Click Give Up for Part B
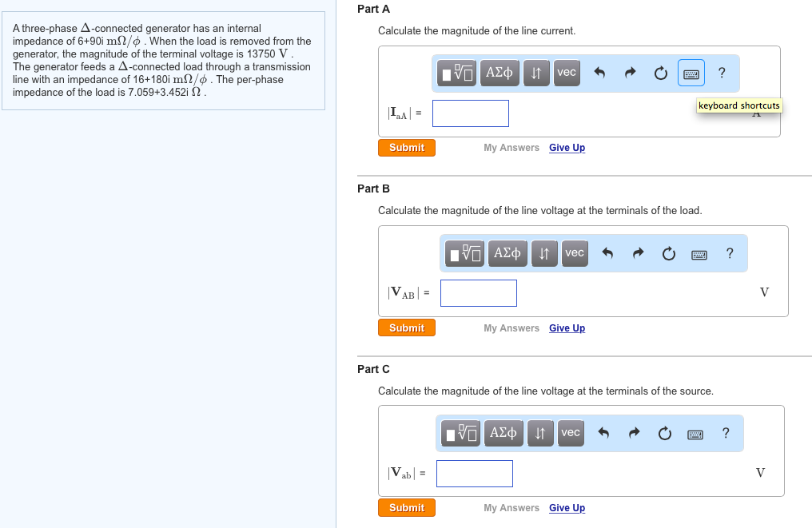Image resolution: width=812 pixels, height=528 pixels. click(567, 328)
